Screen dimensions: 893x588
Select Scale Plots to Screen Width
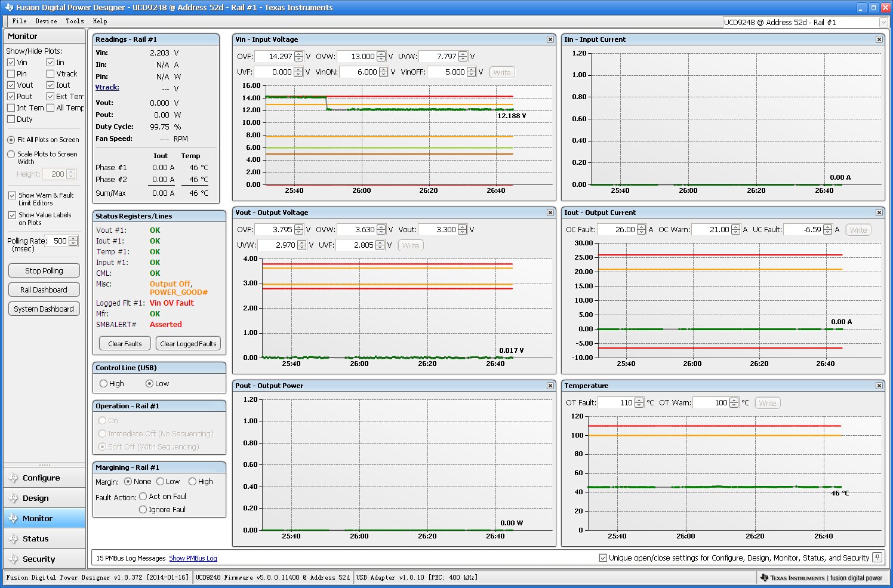pyautogui.click(x=11, y=154)
